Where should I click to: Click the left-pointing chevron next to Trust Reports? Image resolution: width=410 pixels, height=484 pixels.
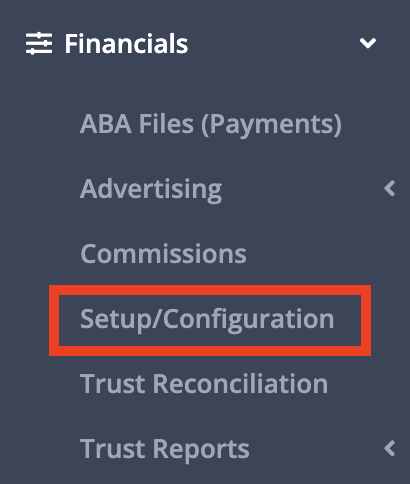pyautogui.click(x=390, y=448)
